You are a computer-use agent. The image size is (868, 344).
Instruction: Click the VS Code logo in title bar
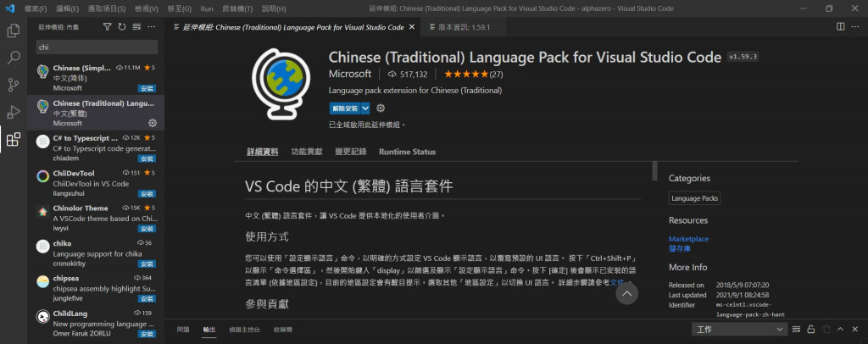coord(9,8)
